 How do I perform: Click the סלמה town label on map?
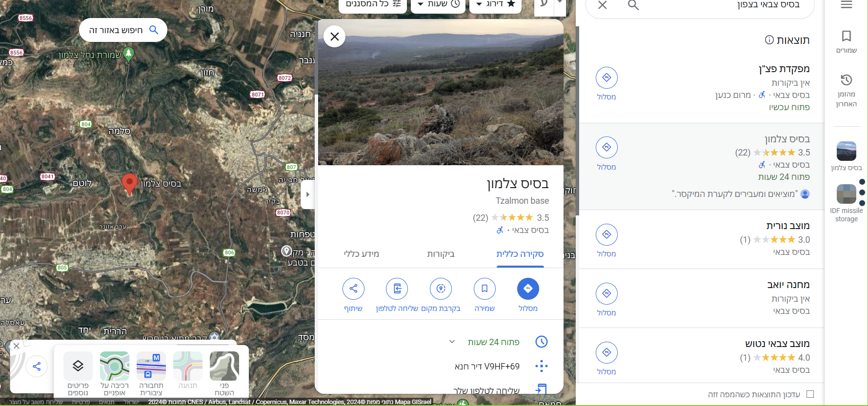(120, 132)
